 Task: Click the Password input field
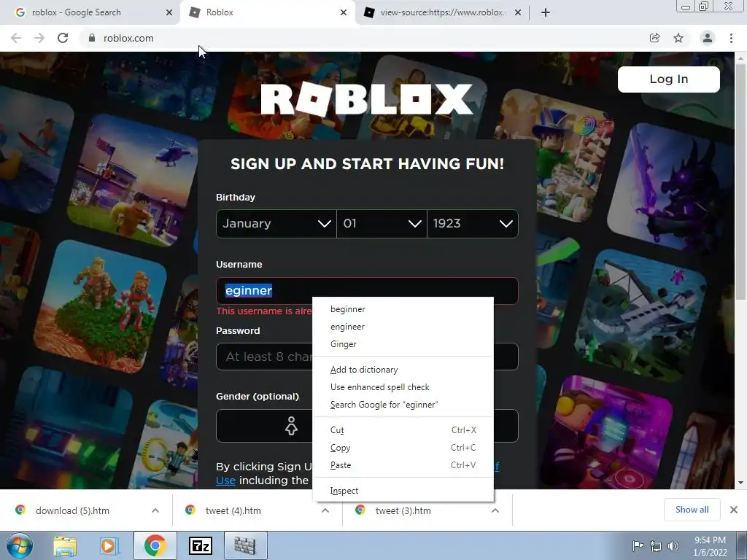pyautogui.click(x=367, y=357)
